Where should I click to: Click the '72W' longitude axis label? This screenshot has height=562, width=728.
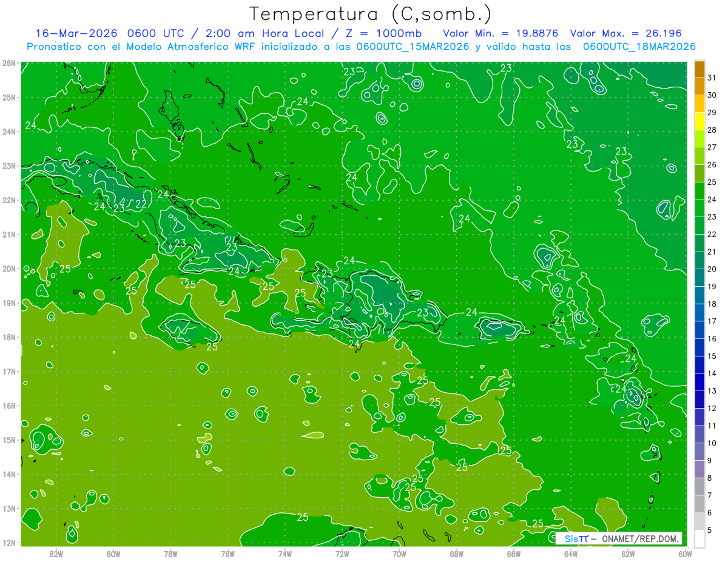point(342,554)
